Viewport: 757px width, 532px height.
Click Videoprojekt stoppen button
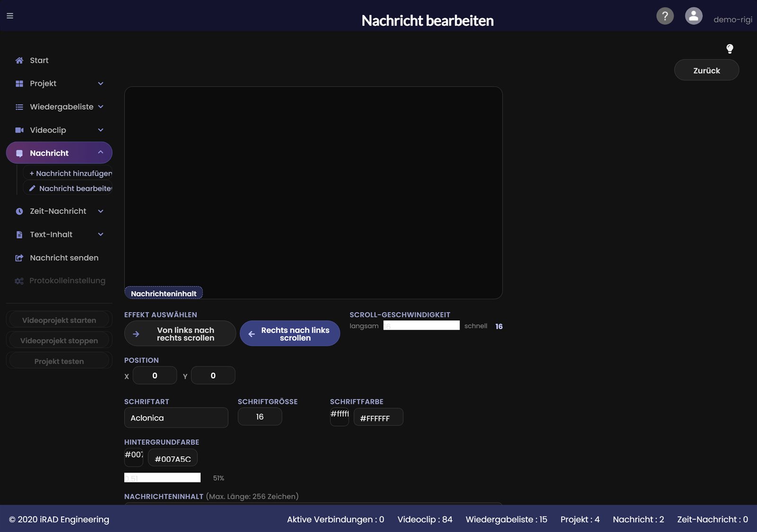[59, 340]
